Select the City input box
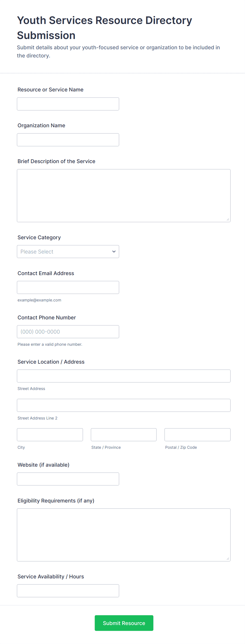The image size is (245, 644). (x=50, y=435)
